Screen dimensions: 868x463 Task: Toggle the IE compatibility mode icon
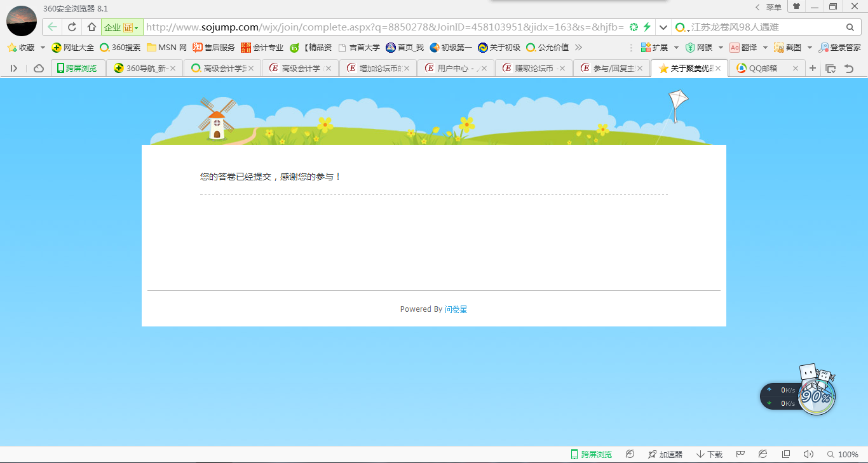(x=763, y=454)
